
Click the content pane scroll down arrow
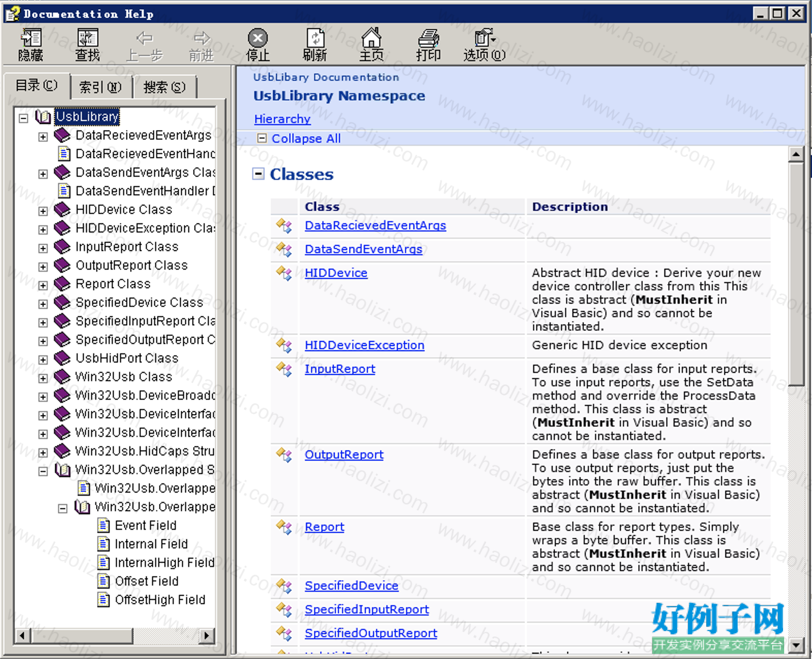[796, 645]
